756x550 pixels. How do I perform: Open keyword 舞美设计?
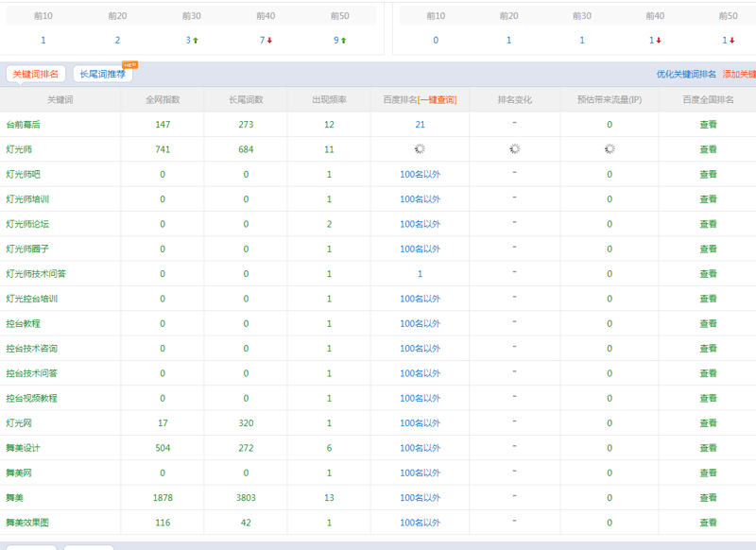[x=23, y=448]
